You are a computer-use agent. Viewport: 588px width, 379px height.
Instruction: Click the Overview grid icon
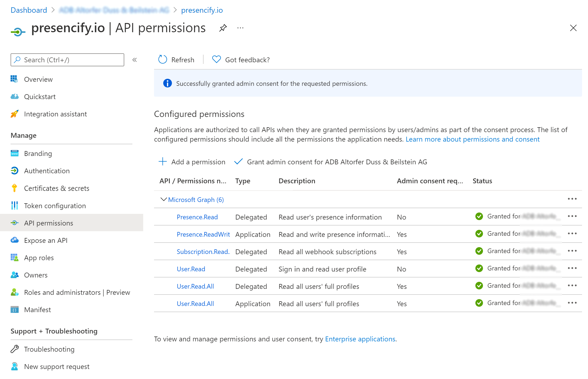(14, 79)
